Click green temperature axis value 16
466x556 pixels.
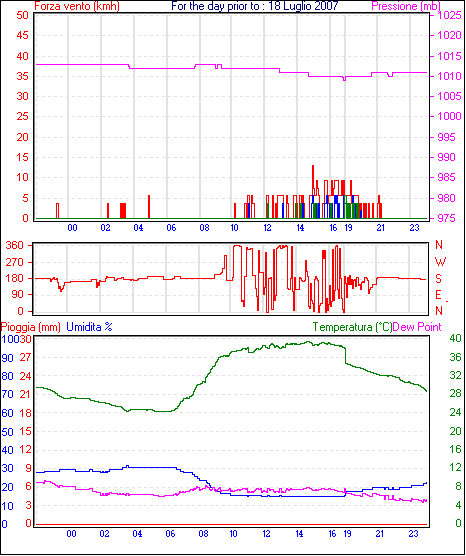coord(455,449)
